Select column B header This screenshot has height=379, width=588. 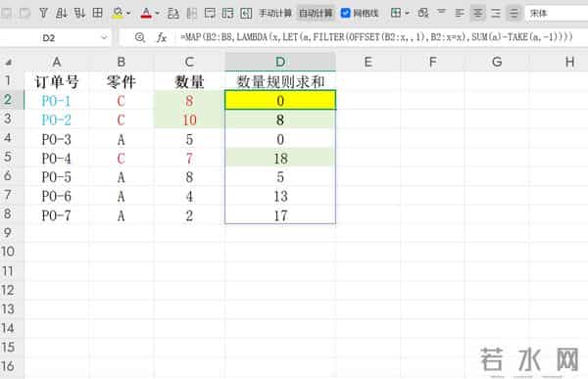tap(122, 62)
